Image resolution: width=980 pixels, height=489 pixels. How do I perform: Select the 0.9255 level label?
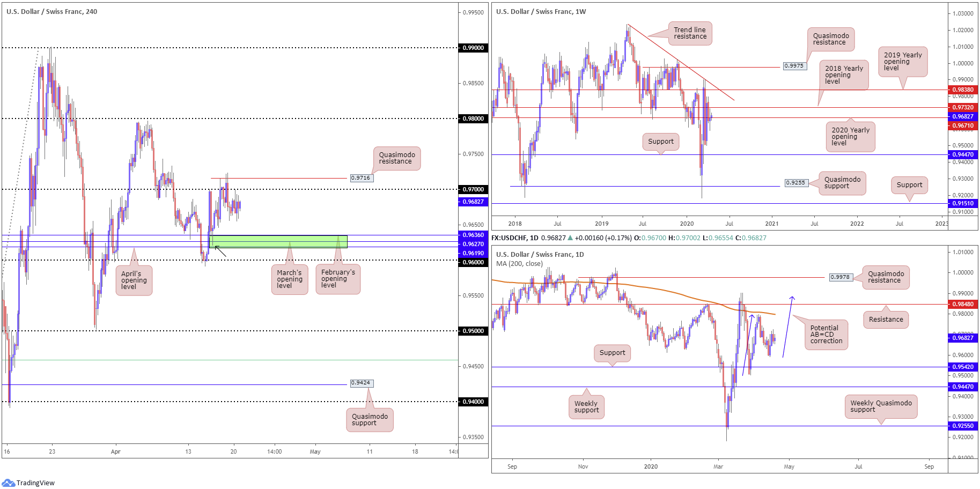point(795,183)
